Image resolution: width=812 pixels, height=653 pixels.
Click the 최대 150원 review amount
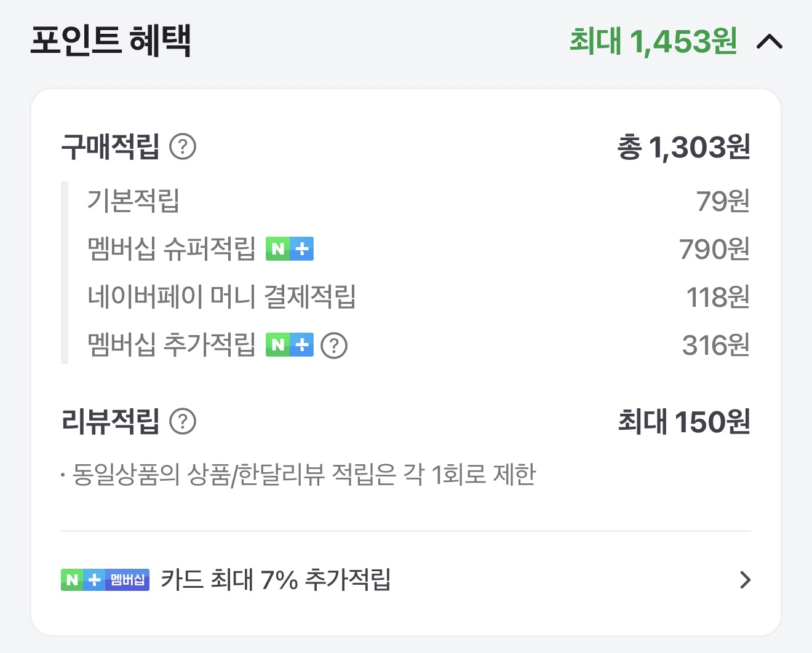[x=683, y=422]
